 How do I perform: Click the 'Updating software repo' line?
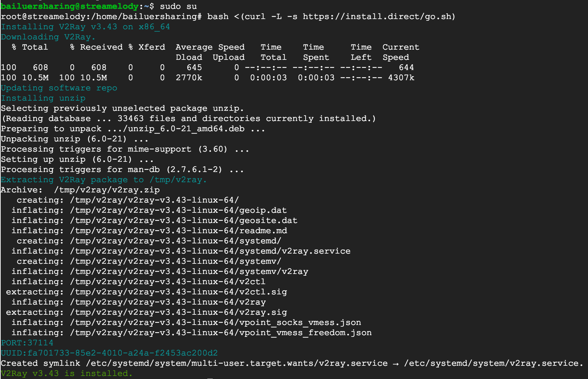click(59, 88)
